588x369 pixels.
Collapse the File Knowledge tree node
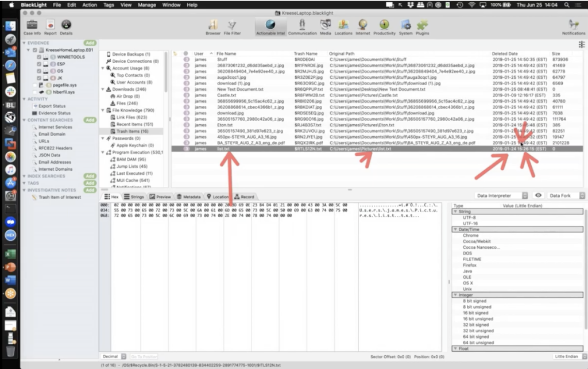[x=103, y=110]
